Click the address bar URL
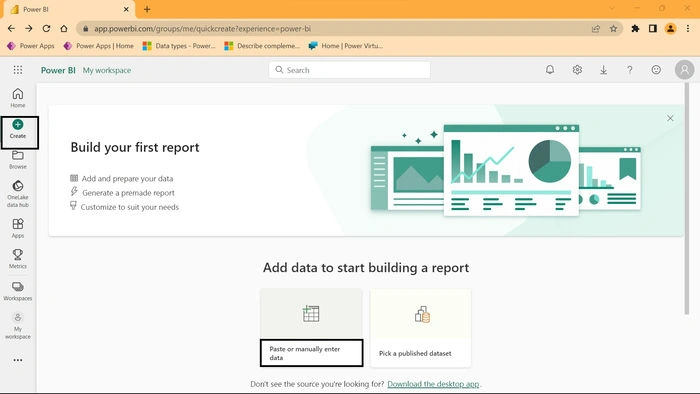The image size is (700, 394). pyautogui.click(x=202, y=29)
